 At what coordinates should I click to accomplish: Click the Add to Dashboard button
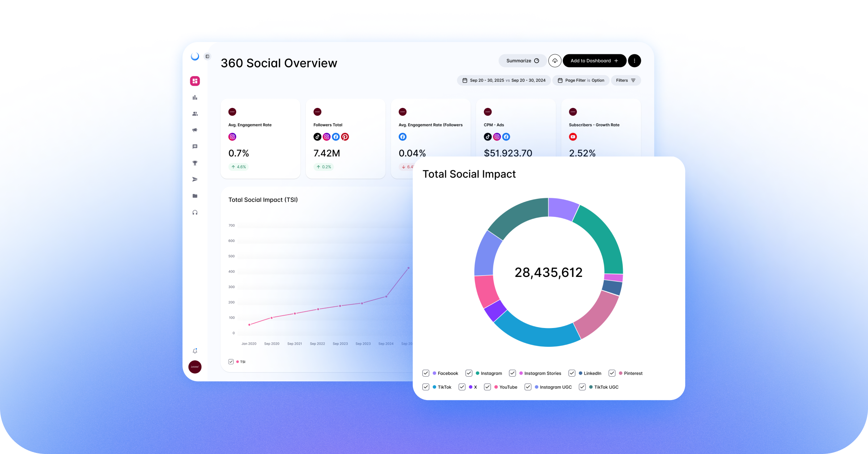594,61
